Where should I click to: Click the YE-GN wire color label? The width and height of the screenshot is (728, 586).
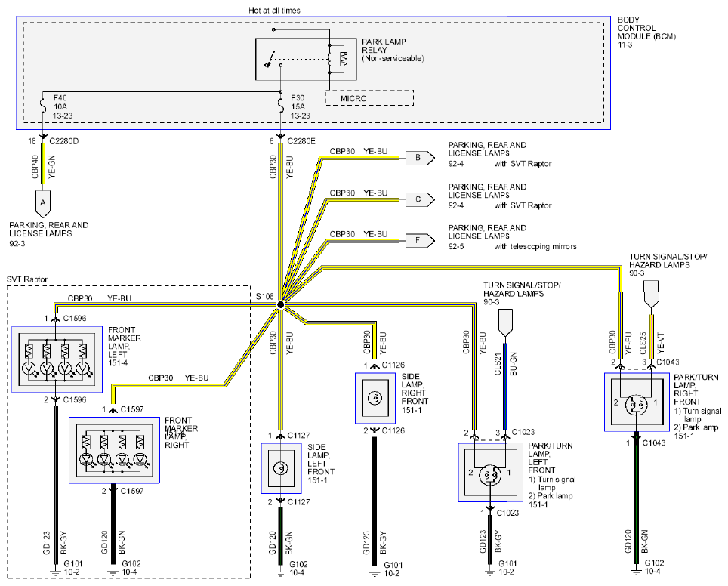pyautogui.click(x=51, y=167)
